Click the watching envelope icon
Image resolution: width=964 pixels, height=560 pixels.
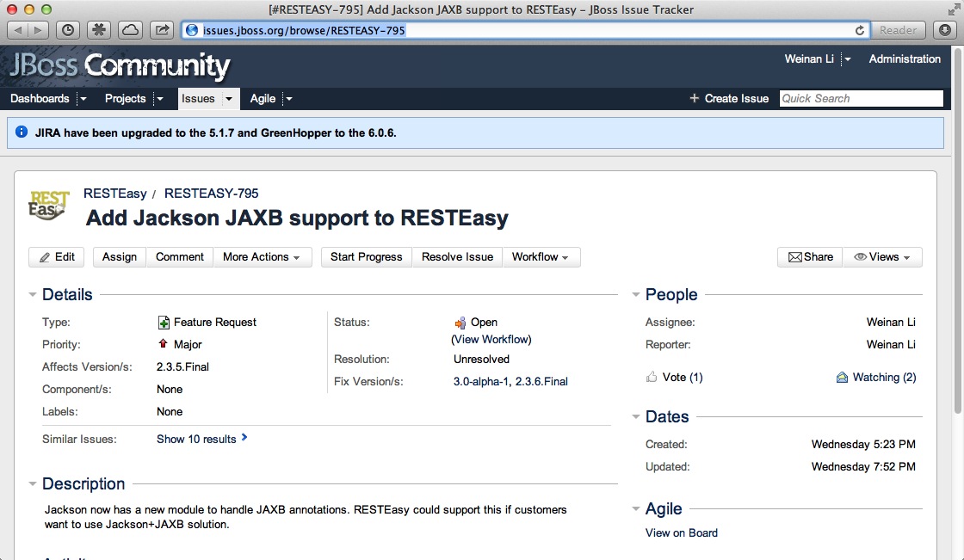click(x=843, y=378)
